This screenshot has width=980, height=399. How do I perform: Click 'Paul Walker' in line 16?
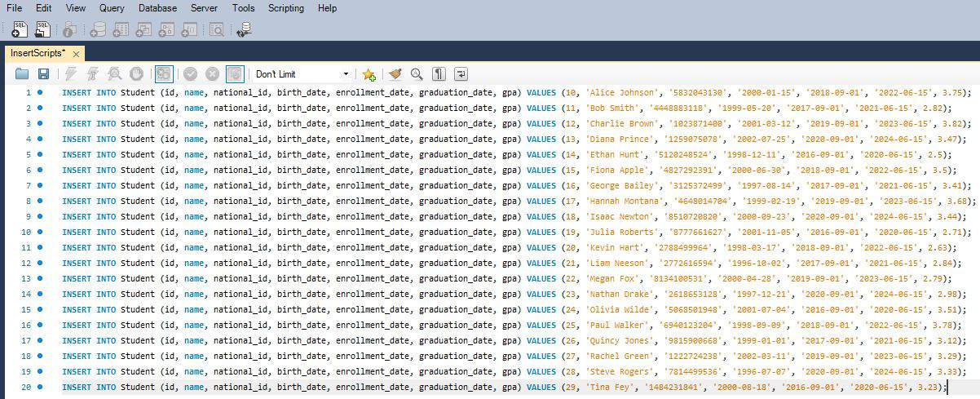coord(616,326)
